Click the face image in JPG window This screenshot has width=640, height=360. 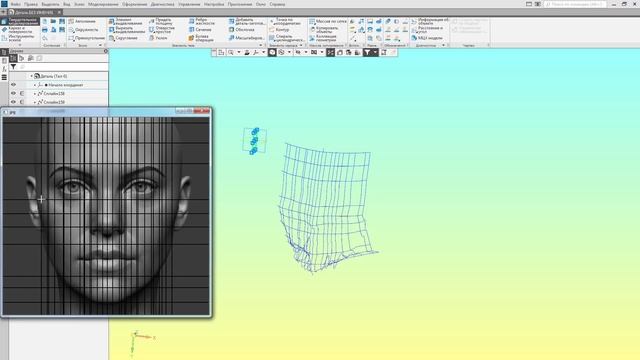point(106,216)
